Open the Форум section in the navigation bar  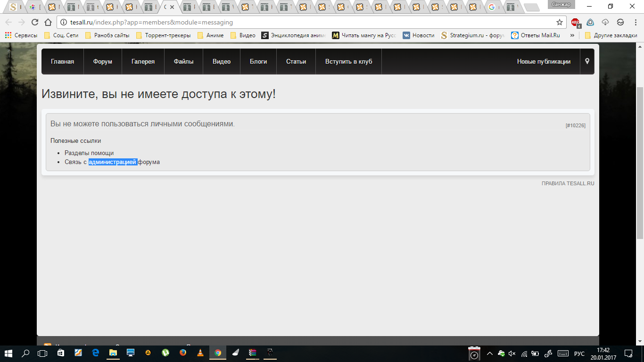coord(103,61)
